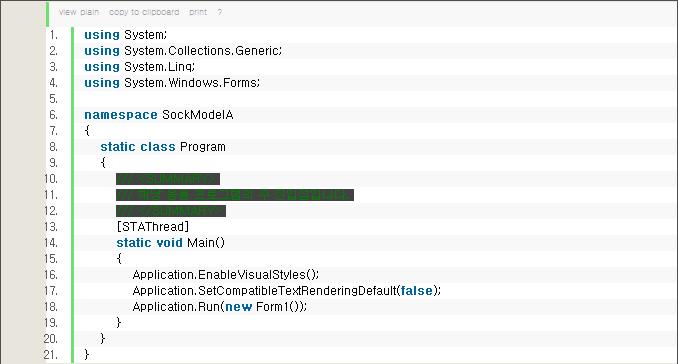The height and width of the screenshot is (364, 678).
Task: Click 'Application.EnableVisualStyles();' statement
Action: tap(226, 275)
